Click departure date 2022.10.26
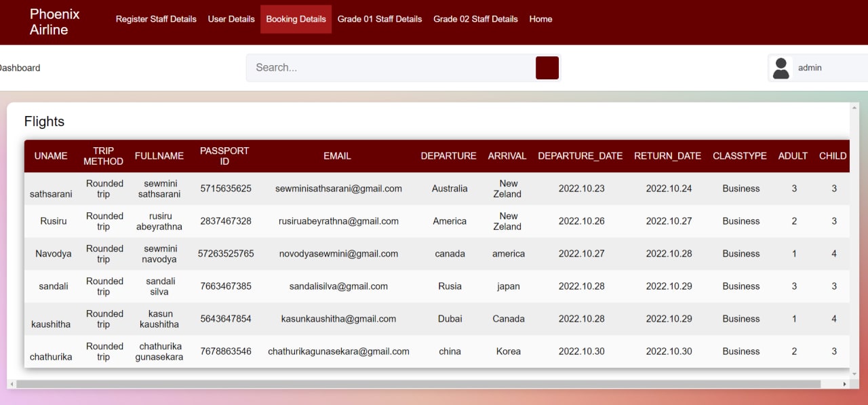Screen dimensions: 868x405 [x=581, y=221]
